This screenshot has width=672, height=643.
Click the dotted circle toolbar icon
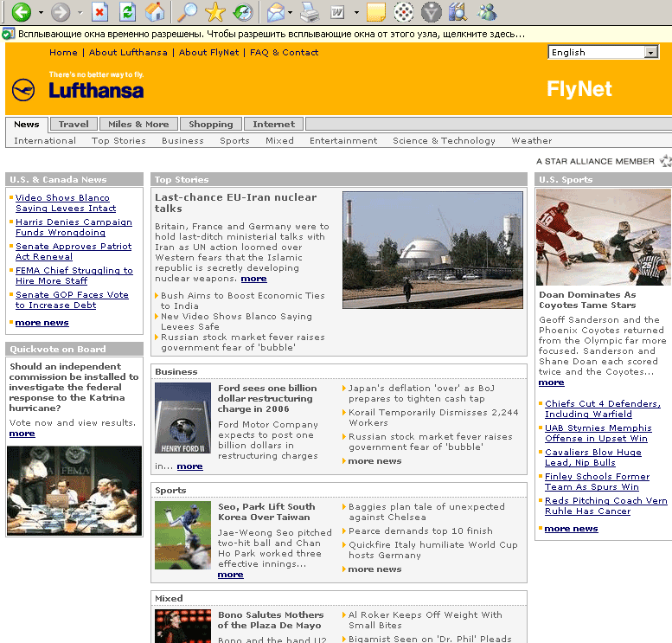click(403, 12)
